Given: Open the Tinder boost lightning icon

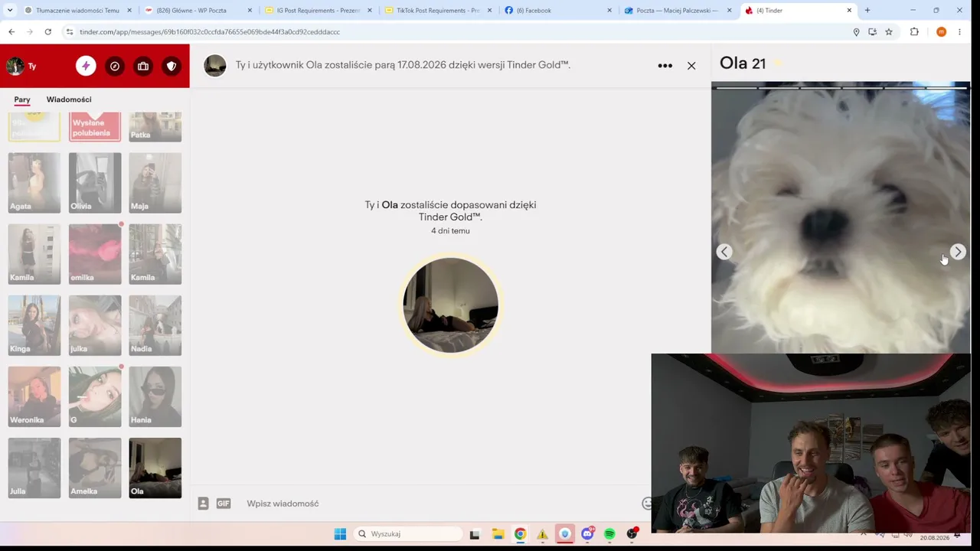Looking at the screenshot, I should tap(86, 66).
